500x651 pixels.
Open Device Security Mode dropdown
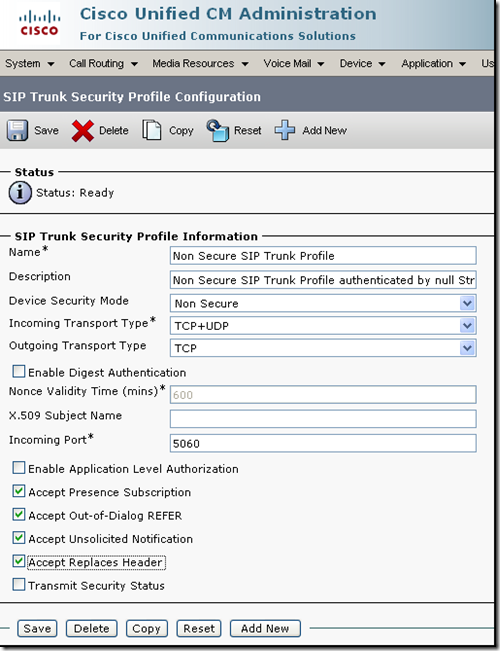pyautogui.click(x=323, y=303)
